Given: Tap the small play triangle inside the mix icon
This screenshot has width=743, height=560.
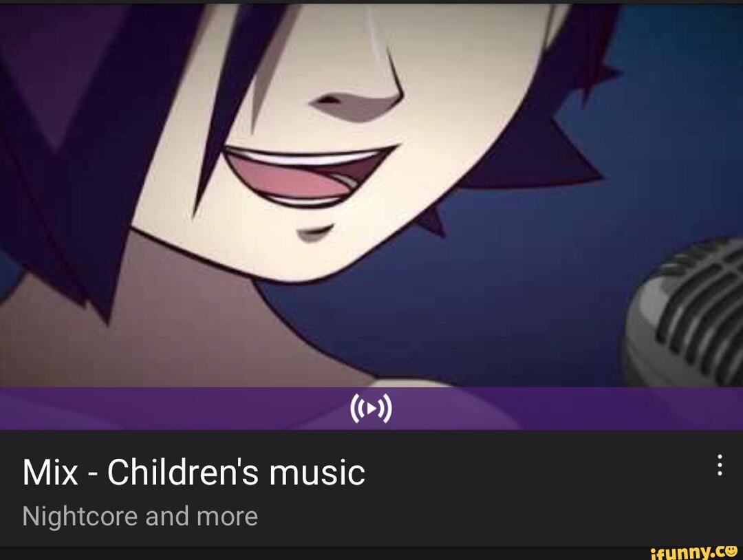Looking at the screenshot, I should (x=371, y=408).
